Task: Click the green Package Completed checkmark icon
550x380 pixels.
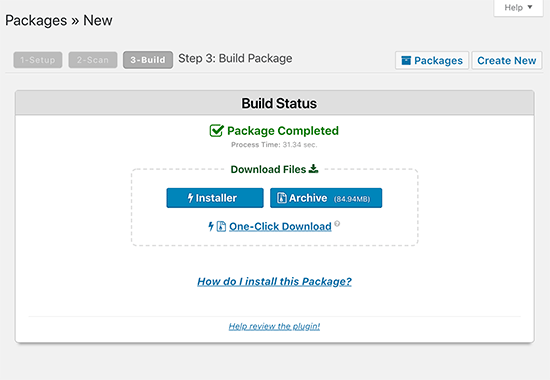Action: pyautogui.click(x=216, y=131)
